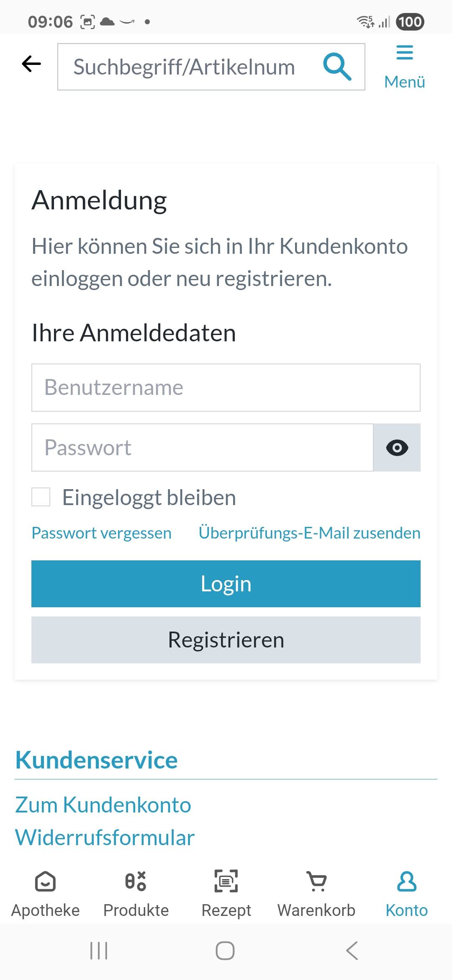
Task: Tap the Android home button
Action: [x=225, y=951]
